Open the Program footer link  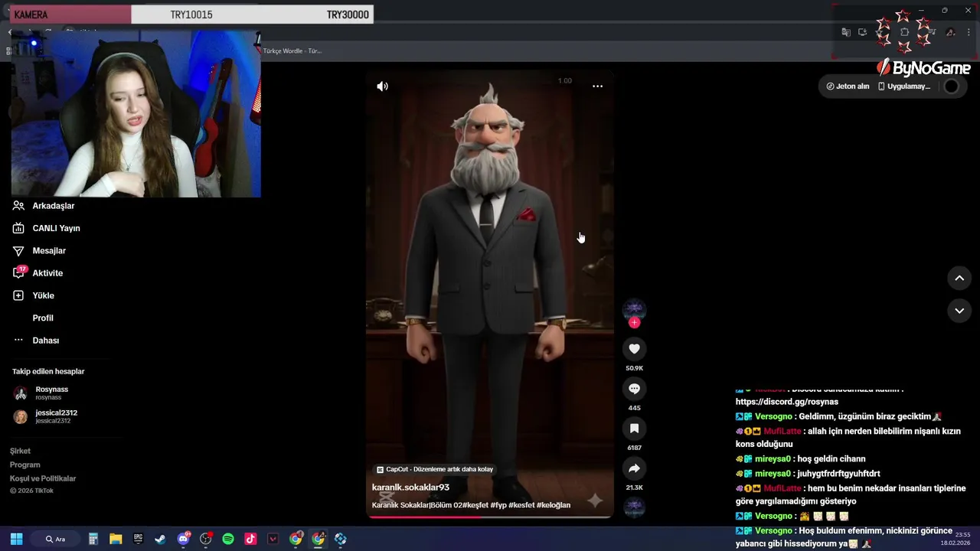(24, 465)
